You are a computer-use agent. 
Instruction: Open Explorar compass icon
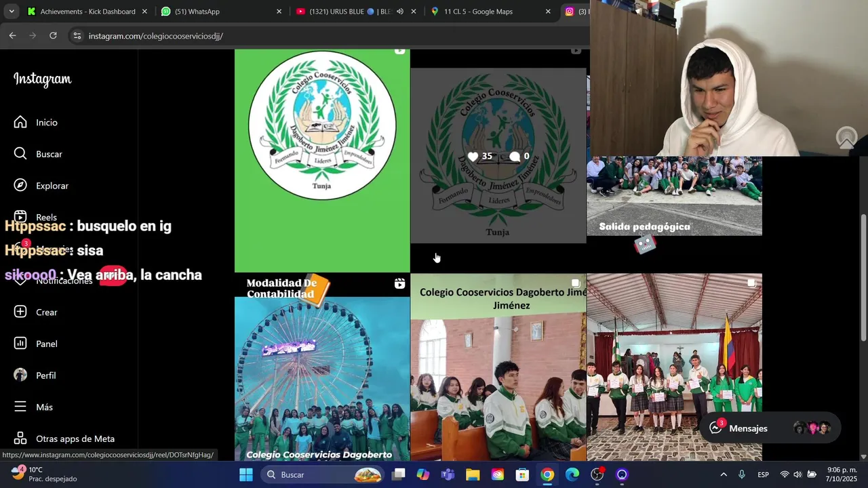[x=20, y=185]
